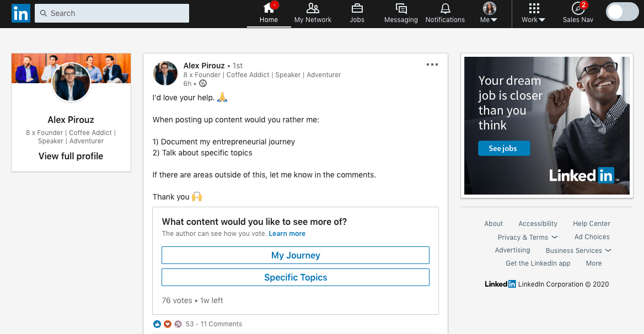Open the Advertising footer link
This screenshot has width=644, height=334.
(512, 250)
